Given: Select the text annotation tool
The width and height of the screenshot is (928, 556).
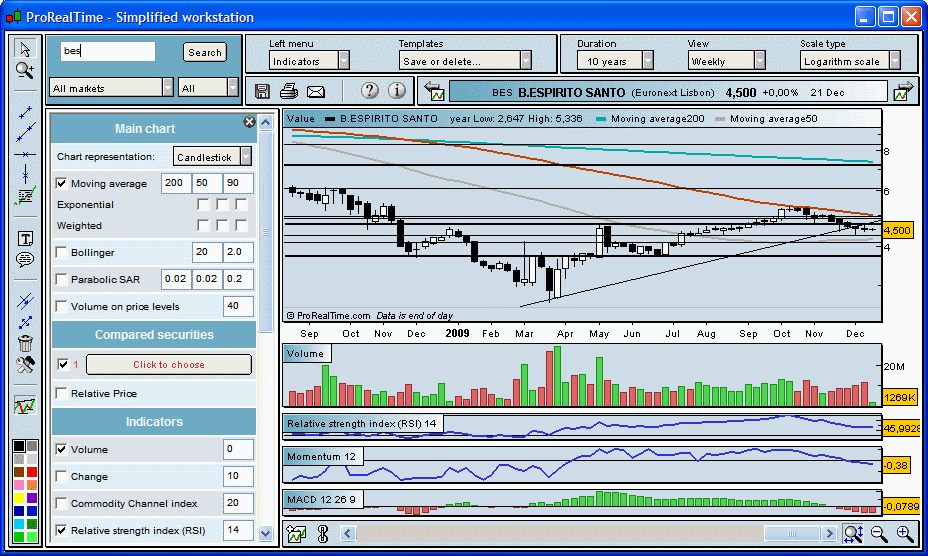Looking at the screenshot, I should (25, 239).
